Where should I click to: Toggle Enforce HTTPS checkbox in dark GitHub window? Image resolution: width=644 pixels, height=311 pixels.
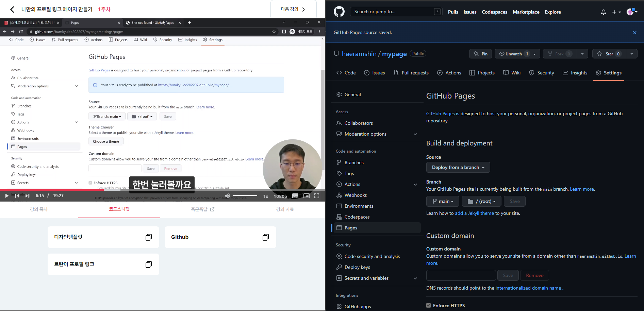click(x=428, y=306)
